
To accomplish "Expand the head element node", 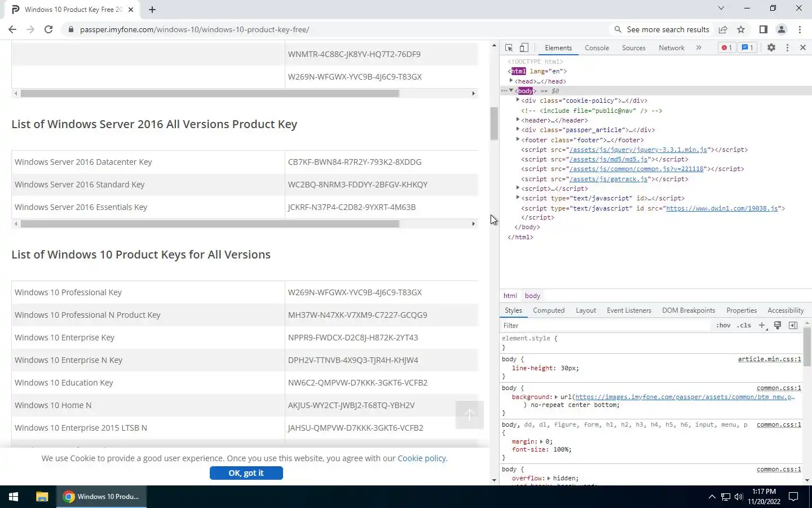I will (511, 81).
